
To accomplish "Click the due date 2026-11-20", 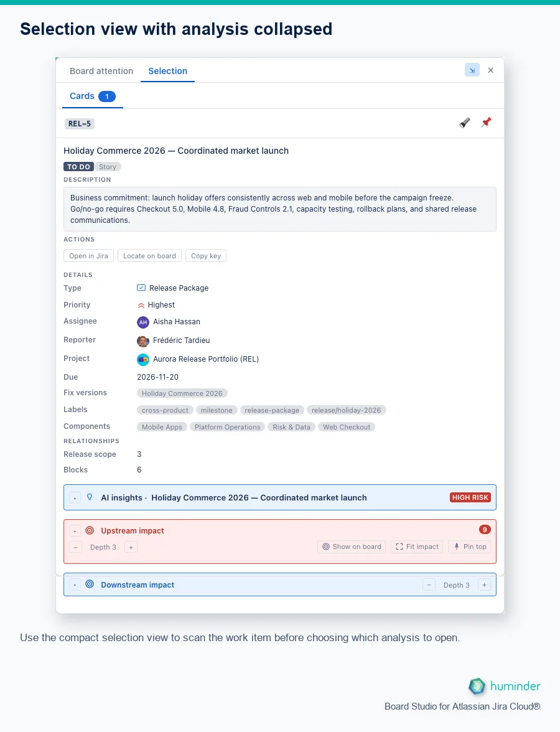I will tap(158, 377).
